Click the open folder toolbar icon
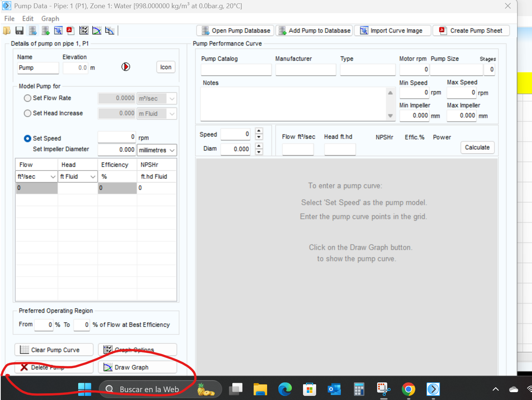 (x=7, y=31)
